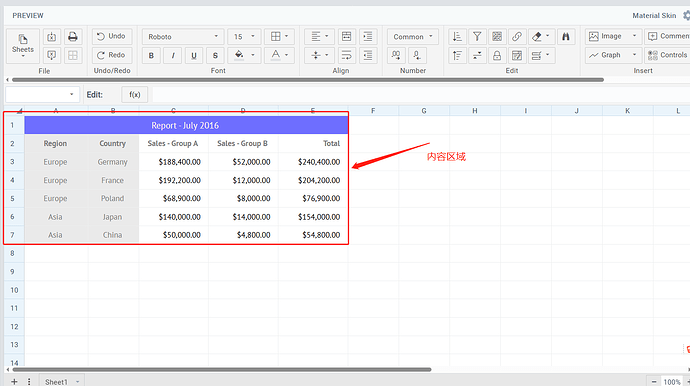Open horizontal text alignment dropdown

coord(319,37)
